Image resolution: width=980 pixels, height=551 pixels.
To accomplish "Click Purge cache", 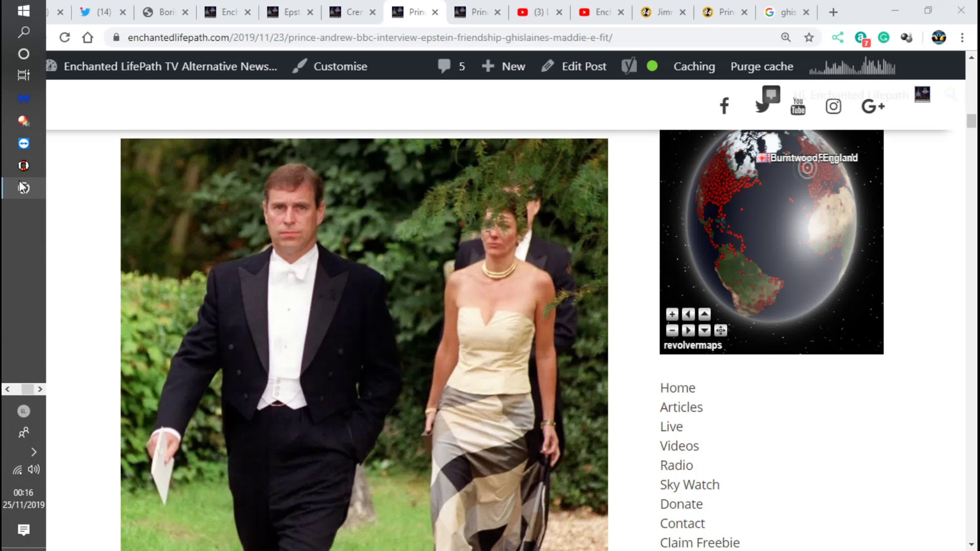I will click(762, 66).
